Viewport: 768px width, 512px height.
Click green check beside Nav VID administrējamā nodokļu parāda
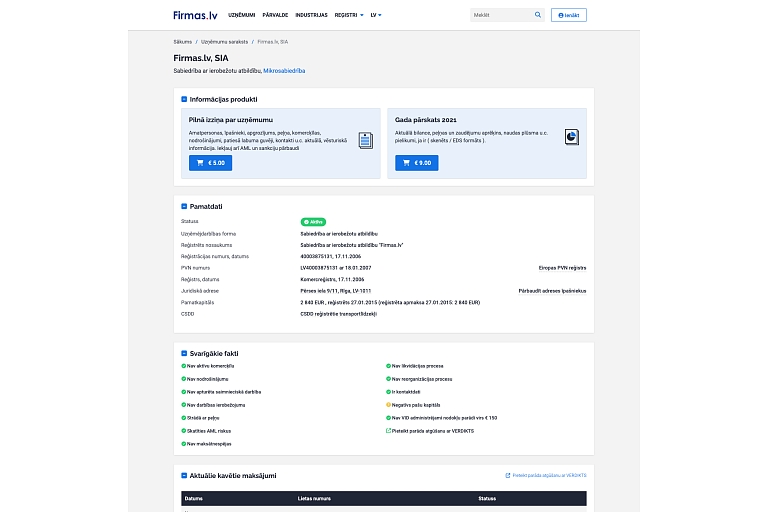click(388, 418)
